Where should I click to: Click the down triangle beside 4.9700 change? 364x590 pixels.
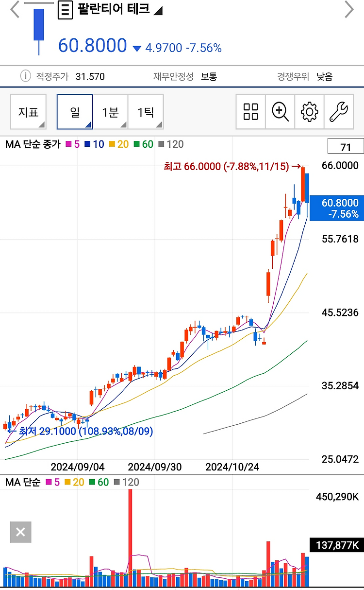(137, 49)
